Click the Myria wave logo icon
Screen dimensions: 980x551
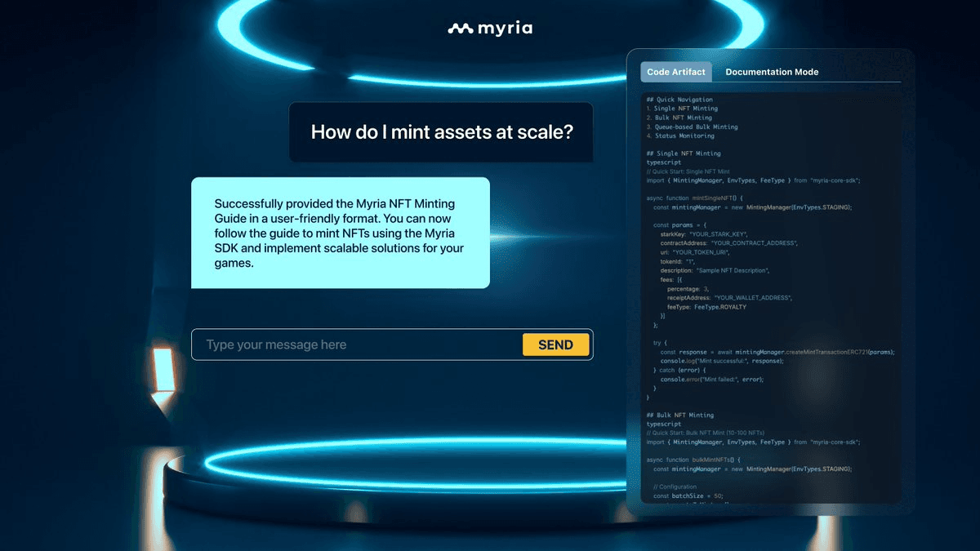(461, 29)
